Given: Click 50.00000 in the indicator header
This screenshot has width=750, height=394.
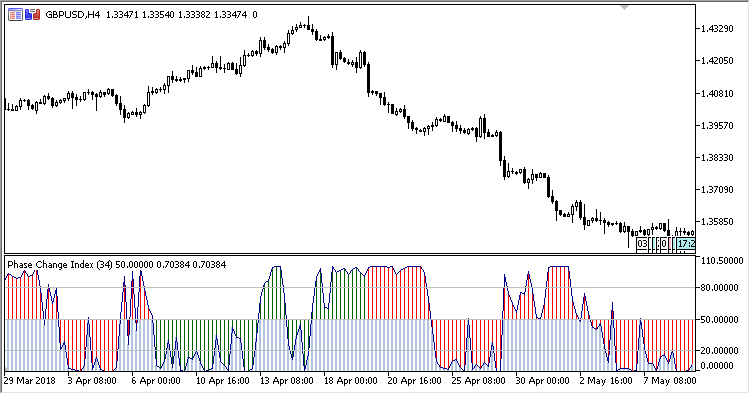Looking at the screenshot, I should tap(134, 265).
